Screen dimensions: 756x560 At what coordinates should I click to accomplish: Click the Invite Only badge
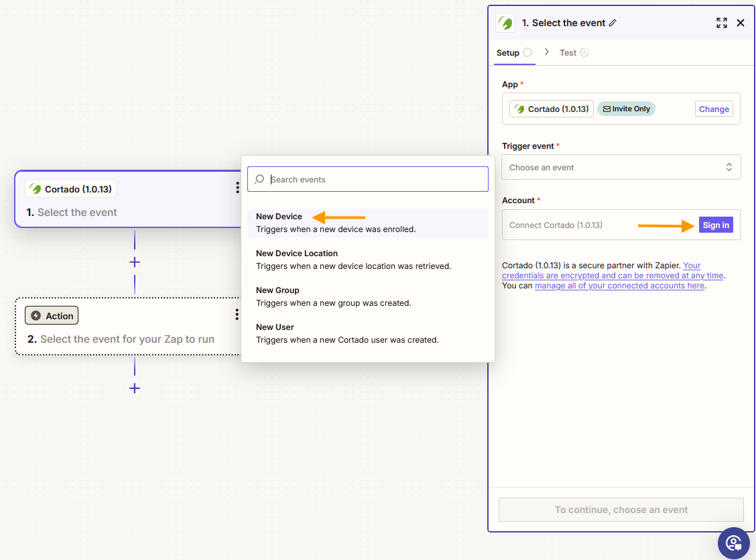[626, 109]
